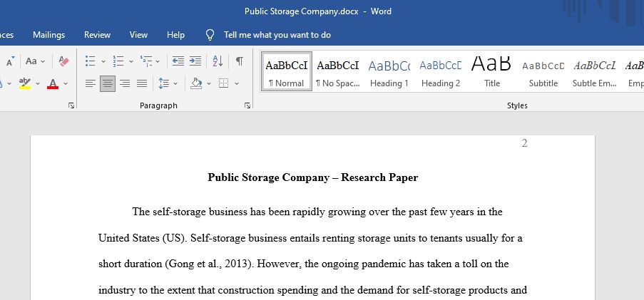This screenshot has width=644, height=300.
Task: Click the Shading paint bucket icon
Action: [196, 83]
